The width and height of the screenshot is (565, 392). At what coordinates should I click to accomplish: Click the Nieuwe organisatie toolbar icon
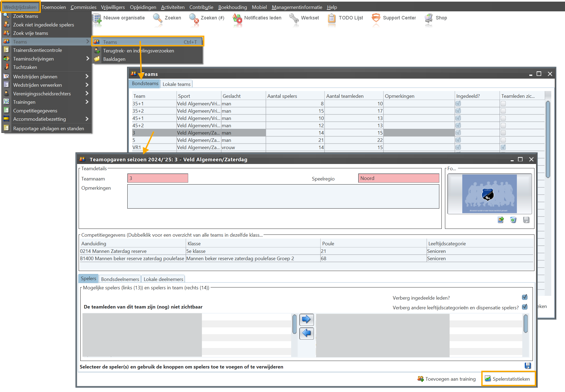(97, 18)
